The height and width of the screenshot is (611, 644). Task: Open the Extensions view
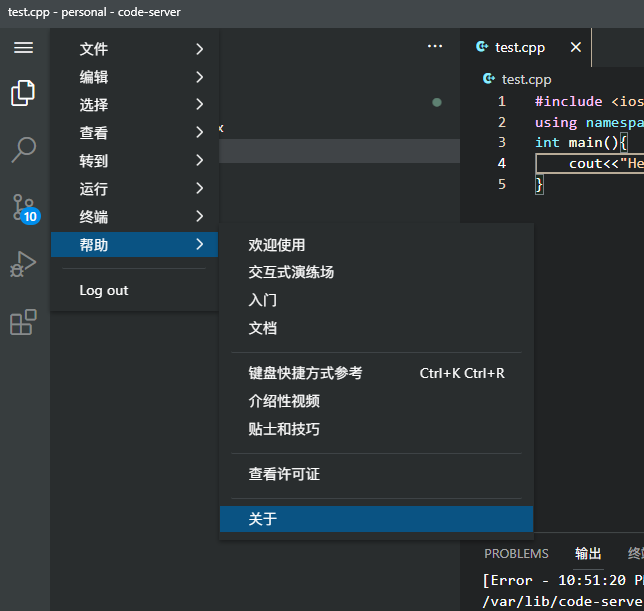pyautogui.click(x=23, y=322)
